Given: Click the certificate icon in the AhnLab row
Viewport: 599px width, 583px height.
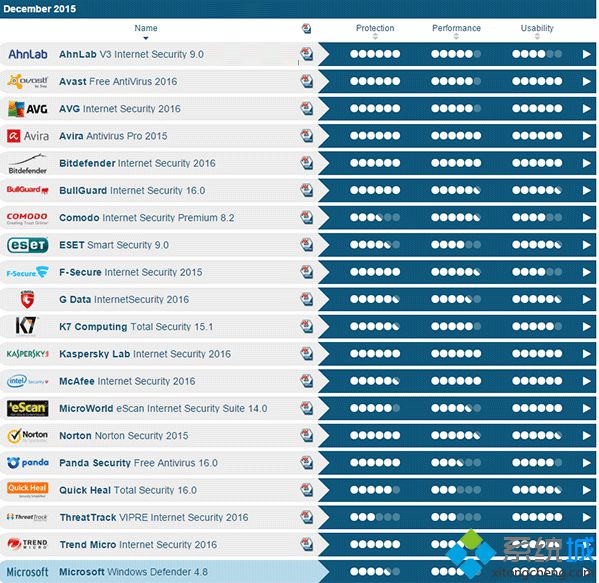Looking at the screenshot, I should [306, 54].
